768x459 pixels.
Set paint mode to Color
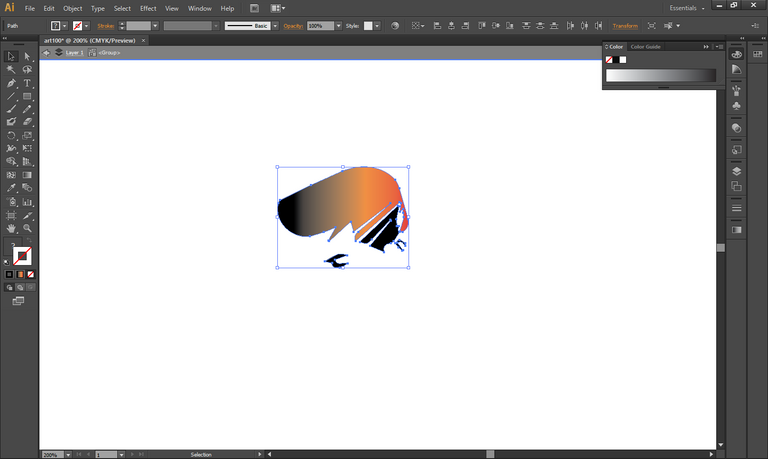tap(9, 274)
